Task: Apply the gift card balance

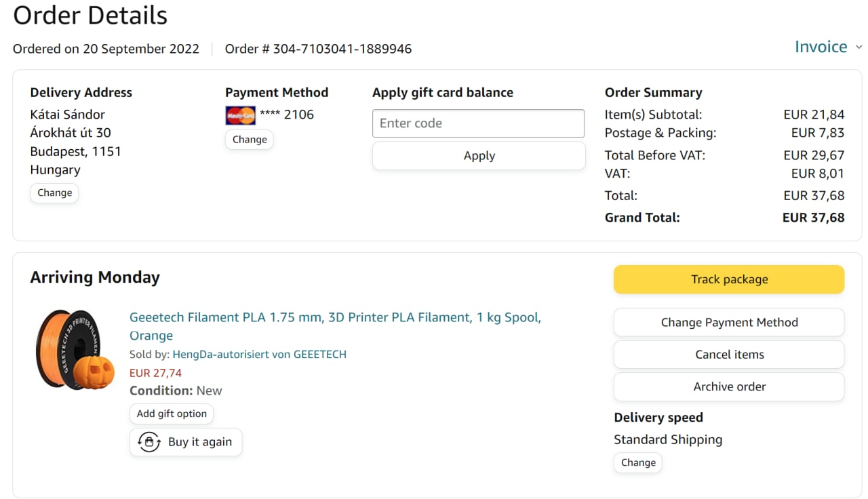Action: (479, 156)
